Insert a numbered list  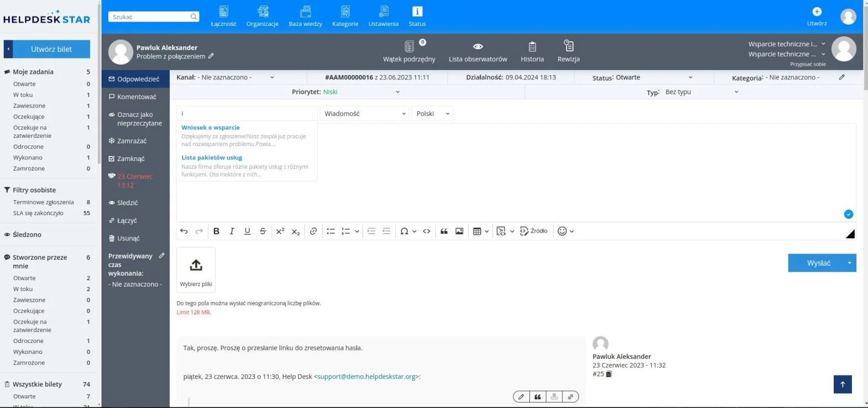[x=346, y=231]
